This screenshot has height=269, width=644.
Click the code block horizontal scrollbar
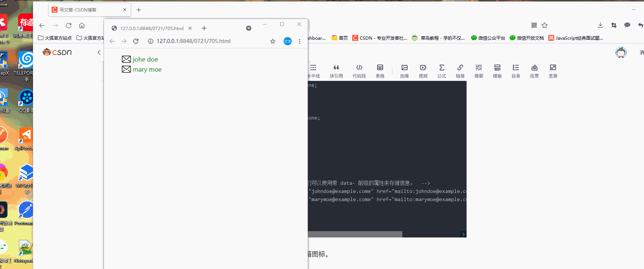[355, 234]
